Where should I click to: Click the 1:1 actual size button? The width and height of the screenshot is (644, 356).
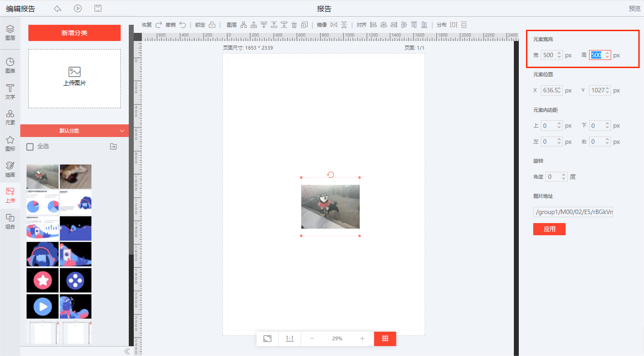click(x=290, y=338)
